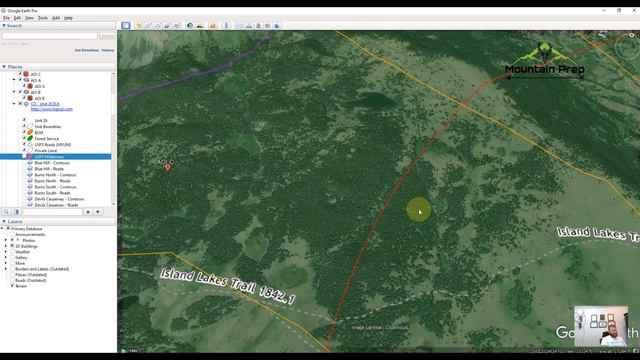640x360 pixels.
Task: Click the Search button
Action: point(107,36)
